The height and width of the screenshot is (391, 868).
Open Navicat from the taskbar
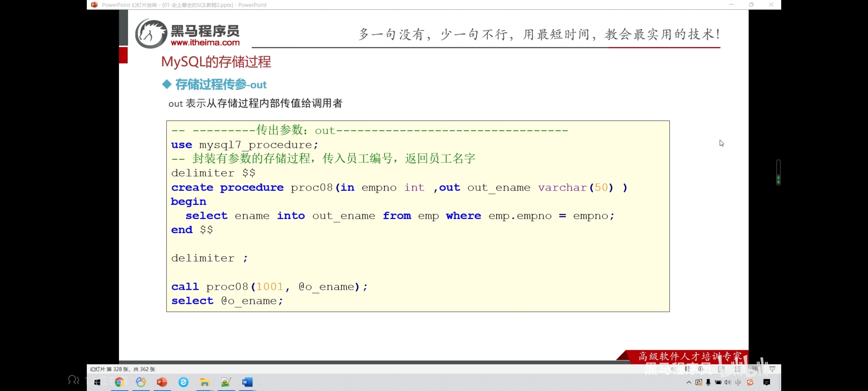click(x=141, y=382)
